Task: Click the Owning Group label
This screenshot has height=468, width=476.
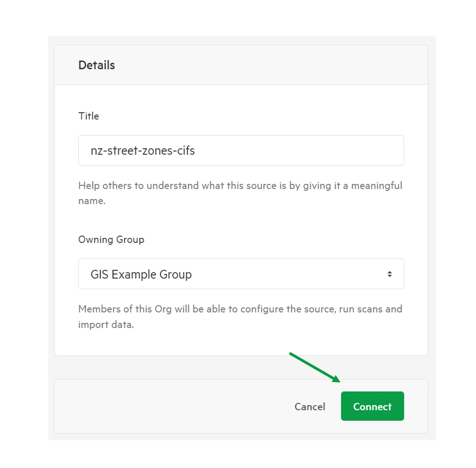Action: 111,240
